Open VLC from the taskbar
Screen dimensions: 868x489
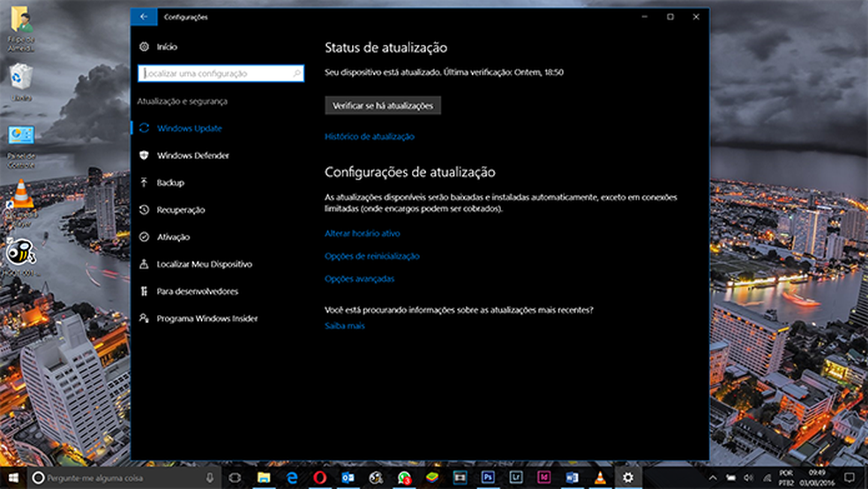pyautogui.click(x=600, y=478)
